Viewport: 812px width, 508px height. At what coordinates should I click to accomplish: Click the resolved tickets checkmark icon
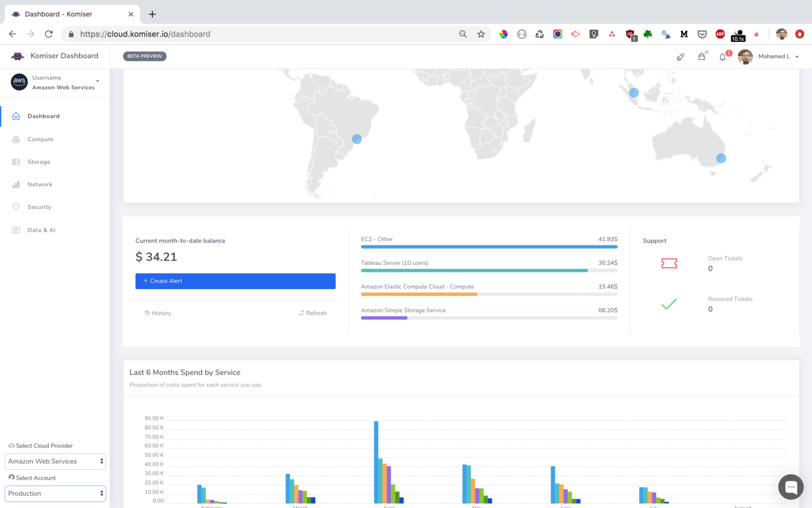coord(669,304)
